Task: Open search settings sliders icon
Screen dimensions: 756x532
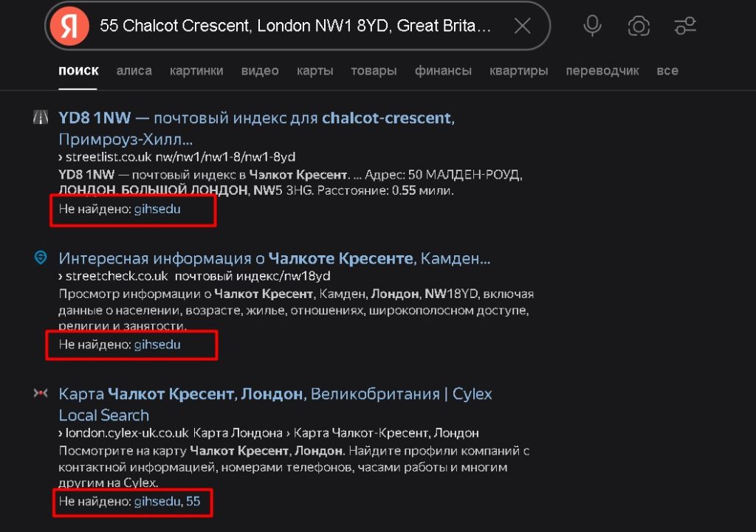Action: point(685,27)
